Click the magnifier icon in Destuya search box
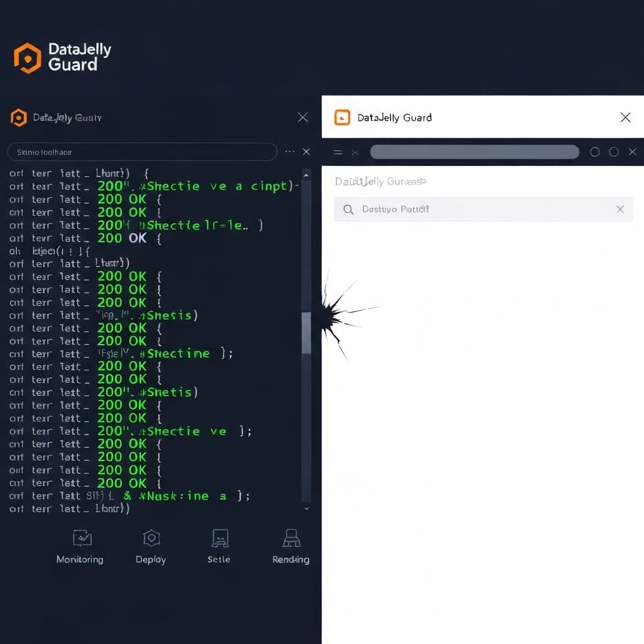 pyautogui.click(x=348, y=209)
